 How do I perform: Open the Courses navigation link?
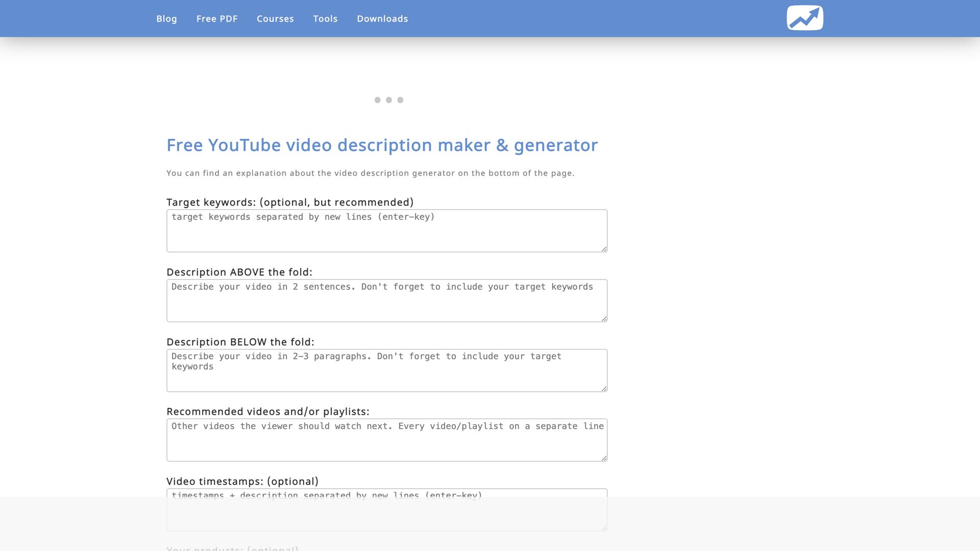click(x=275, y=19)
